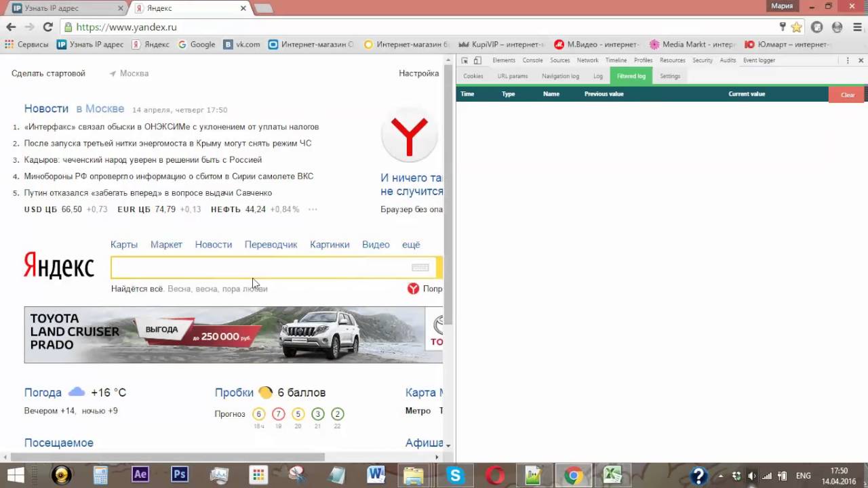
Task: Open the Event logger panel
Action: click(759, 60)
